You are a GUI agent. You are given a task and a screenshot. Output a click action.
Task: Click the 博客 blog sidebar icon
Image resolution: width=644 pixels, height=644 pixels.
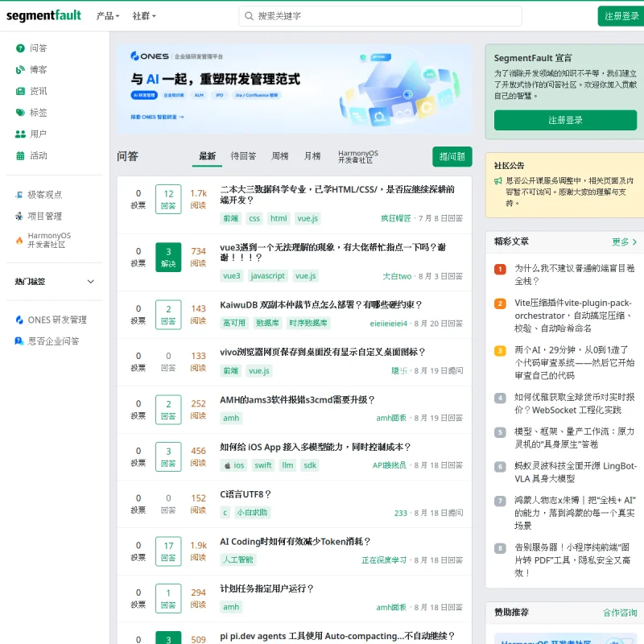coord(20,70)
